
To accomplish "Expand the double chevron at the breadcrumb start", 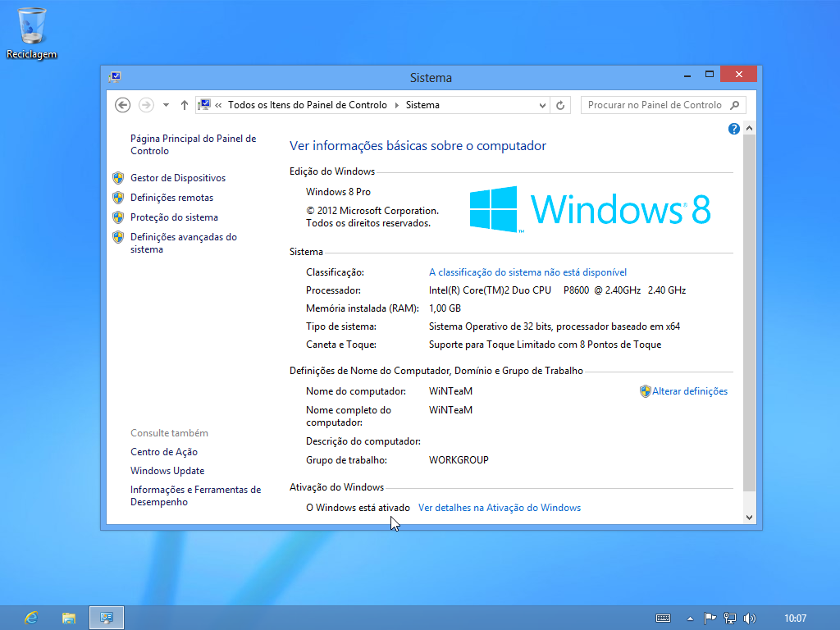I will (x=218, y=105).
